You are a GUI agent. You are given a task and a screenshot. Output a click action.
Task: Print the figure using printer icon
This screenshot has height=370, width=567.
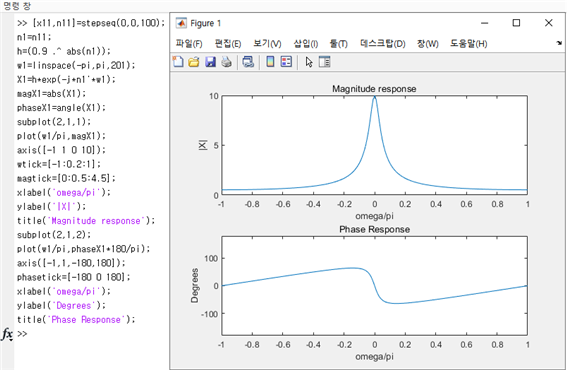click(x=227, y=62)
